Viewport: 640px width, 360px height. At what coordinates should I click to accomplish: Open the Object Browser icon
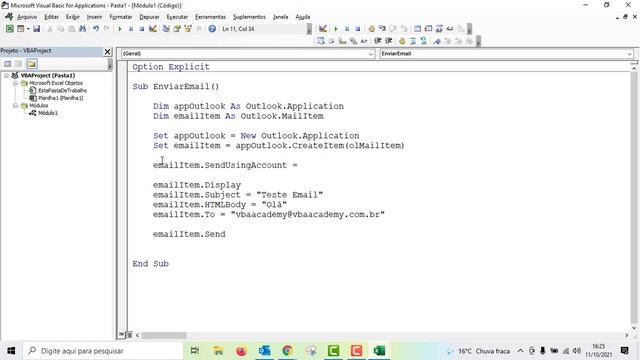click(188, 29)
